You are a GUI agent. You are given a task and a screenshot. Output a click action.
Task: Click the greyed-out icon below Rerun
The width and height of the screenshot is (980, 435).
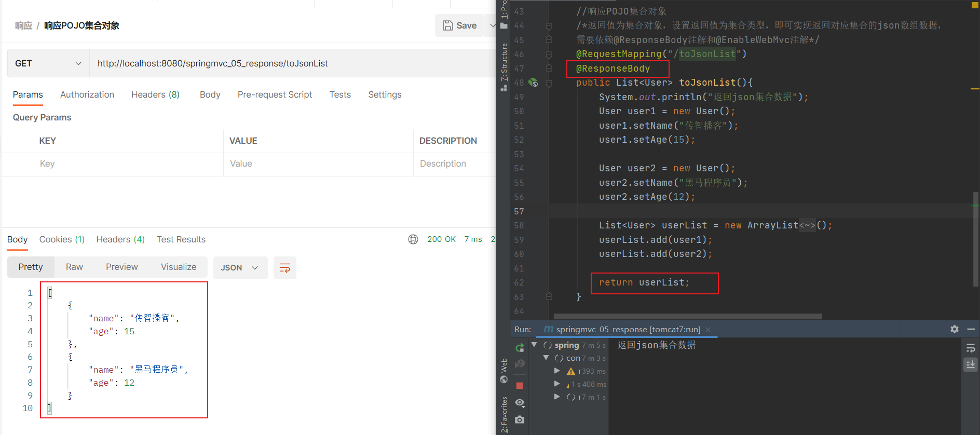point(520,364)
